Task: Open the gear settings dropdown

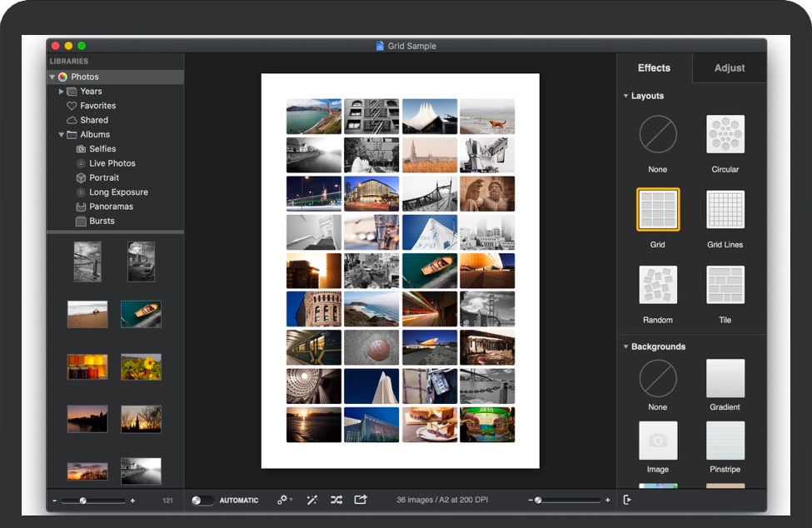Action: click(285, 500)
